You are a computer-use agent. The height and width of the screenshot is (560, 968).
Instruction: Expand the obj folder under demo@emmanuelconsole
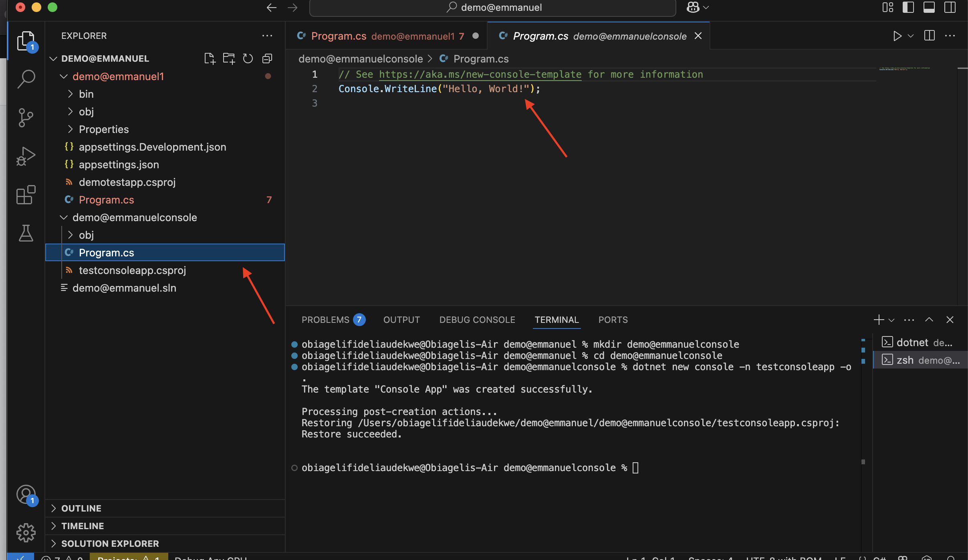point(165,235)
